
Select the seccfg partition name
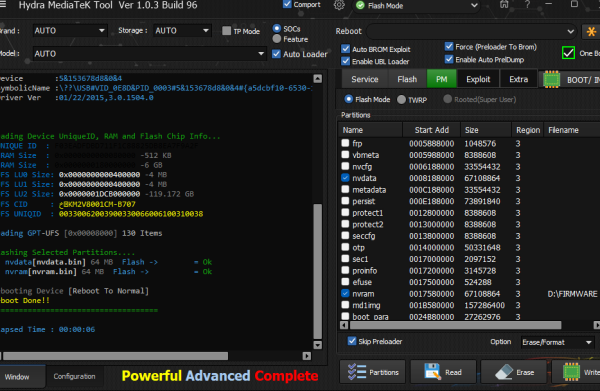(364, 236)
